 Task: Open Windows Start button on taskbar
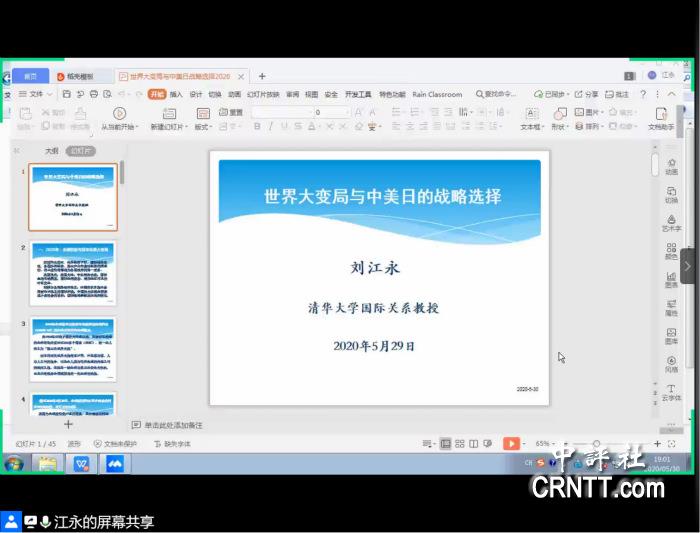point(14,464)
